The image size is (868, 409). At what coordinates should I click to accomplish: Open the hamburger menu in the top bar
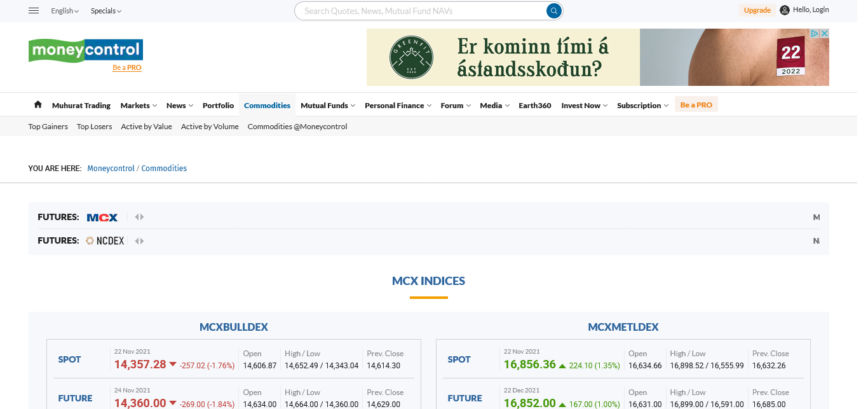click(x=34, y=11)
